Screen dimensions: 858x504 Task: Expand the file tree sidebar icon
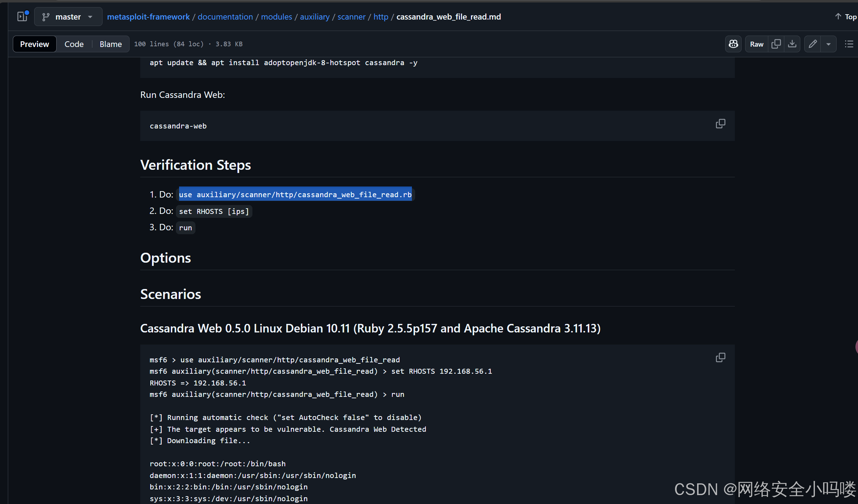[x=22, y=16]
